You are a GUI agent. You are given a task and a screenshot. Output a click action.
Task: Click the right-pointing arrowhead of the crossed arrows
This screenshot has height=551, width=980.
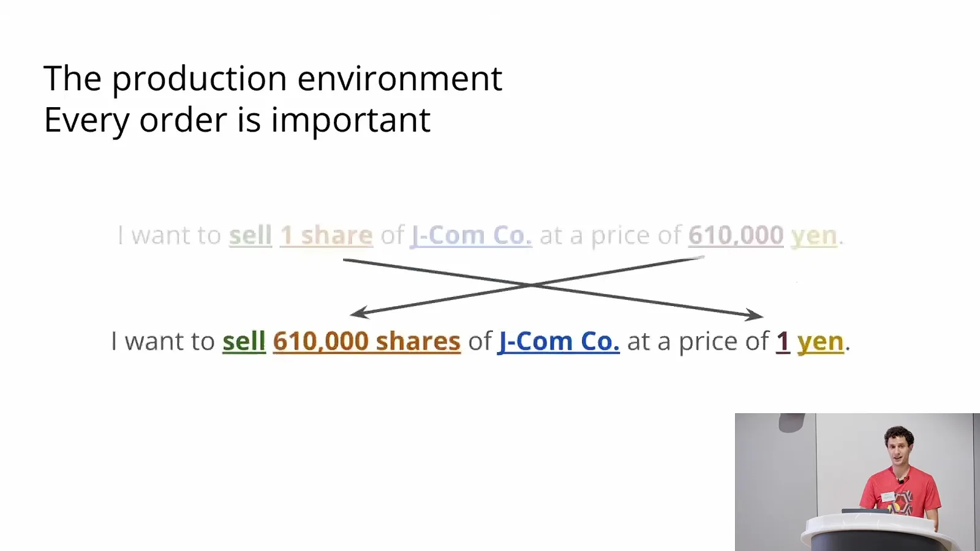point(753,315)
